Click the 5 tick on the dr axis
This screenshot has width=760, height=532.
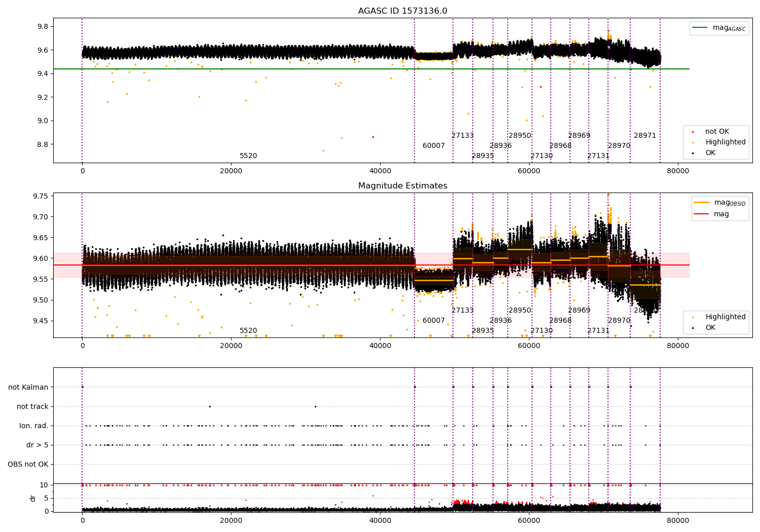(46, 499)
